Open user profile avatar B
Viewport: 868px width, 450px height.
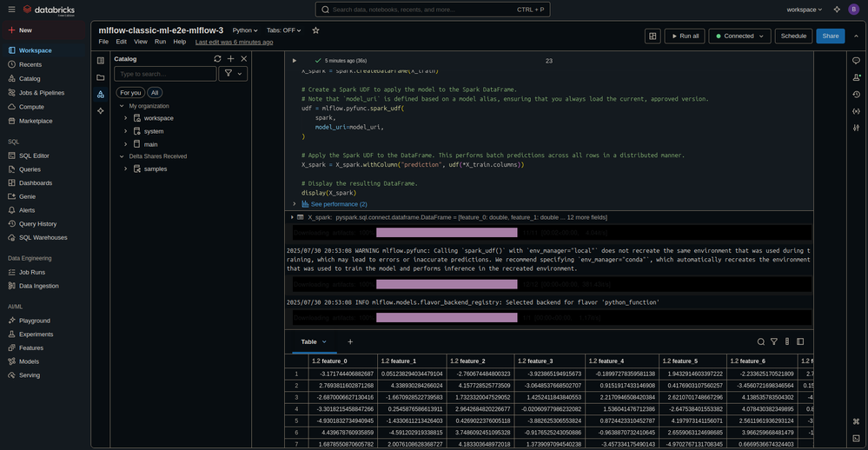853,10
